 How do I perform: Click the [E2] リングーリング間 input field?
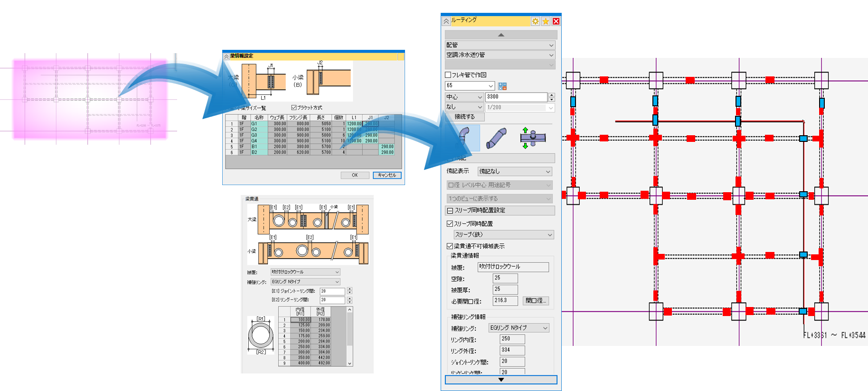tap(332, 300)
